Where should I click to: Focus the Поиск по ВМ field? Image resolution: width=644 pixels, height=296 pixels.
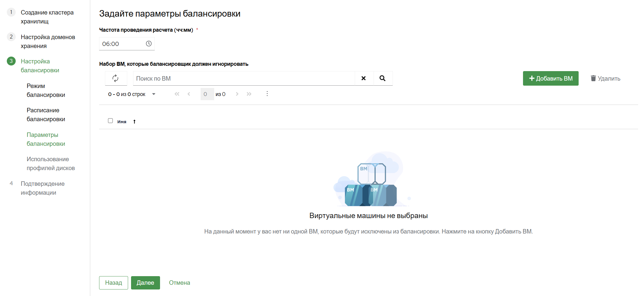[x=244, y=78]
